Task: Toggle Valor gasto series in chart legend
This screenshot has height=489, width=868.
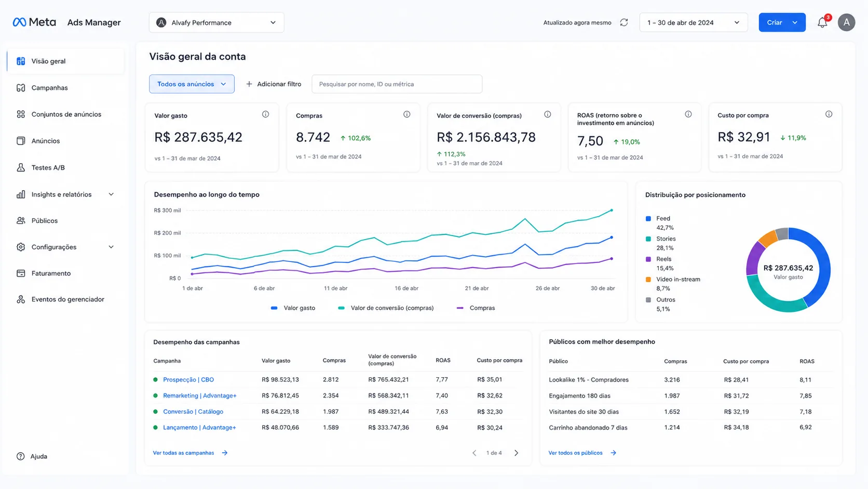Action: [x=293, y=308]
